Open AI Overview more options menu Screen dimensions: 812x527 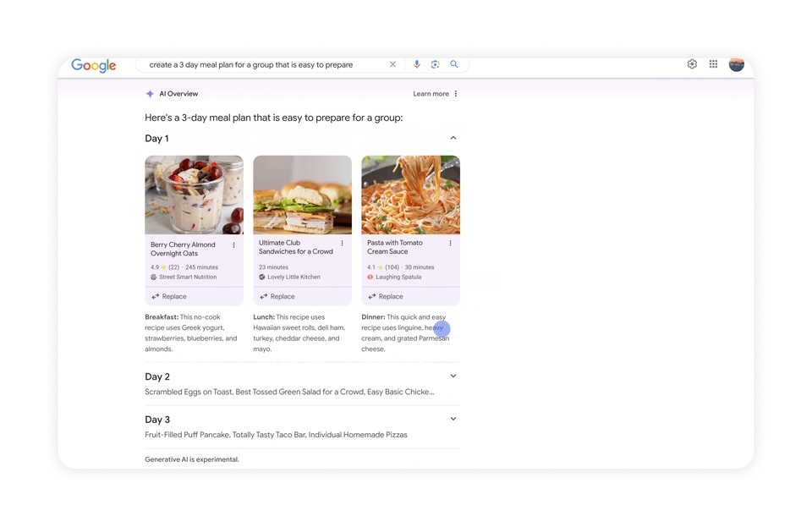pos(456,94)
